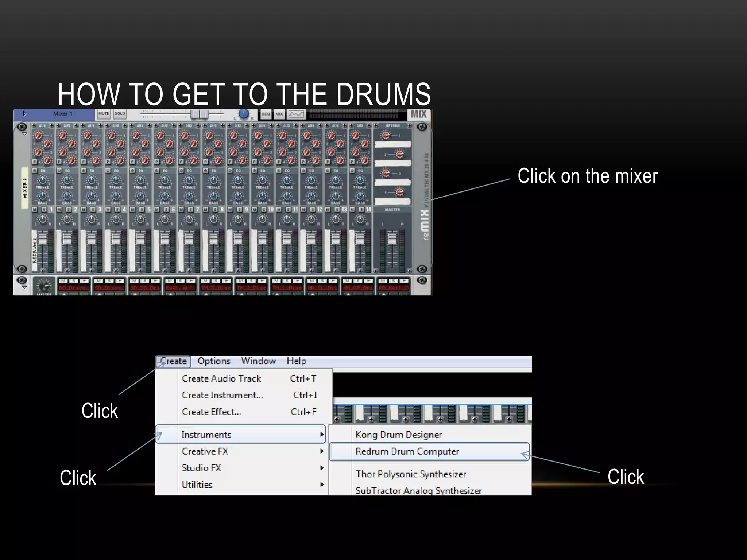Choose Kong Drum Designer from submenu

click(430, 435)
